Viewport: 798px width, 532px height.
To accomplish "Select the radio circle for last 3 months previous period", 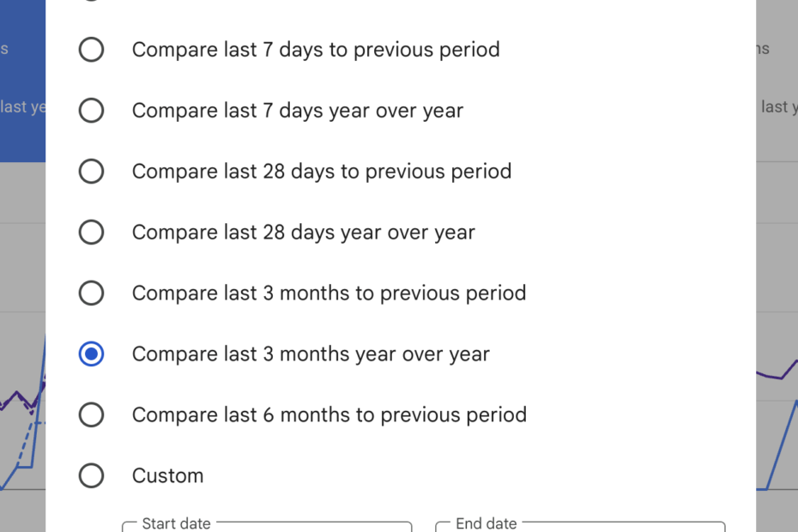I will coord(91,293).
